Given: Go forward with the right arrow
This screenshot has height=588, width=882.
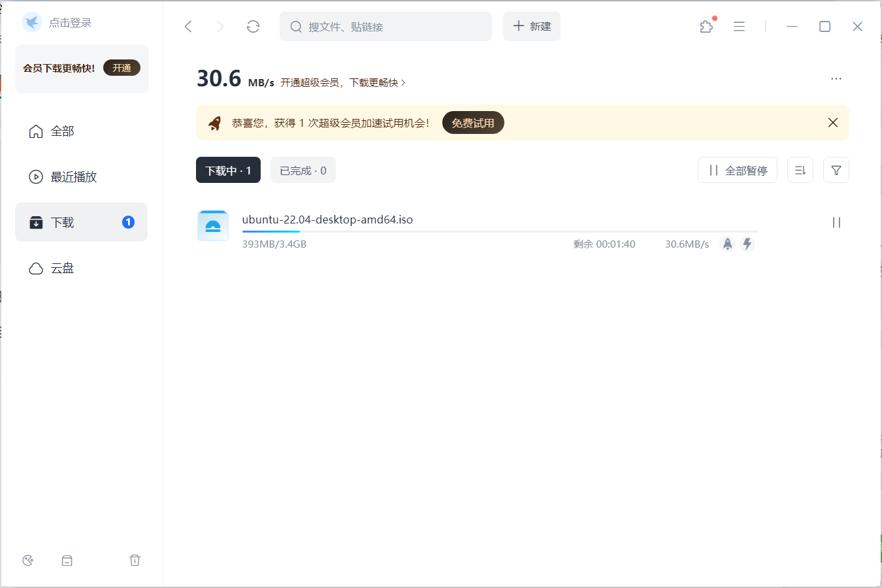Looking at the screenshot, I should point(220,27).
